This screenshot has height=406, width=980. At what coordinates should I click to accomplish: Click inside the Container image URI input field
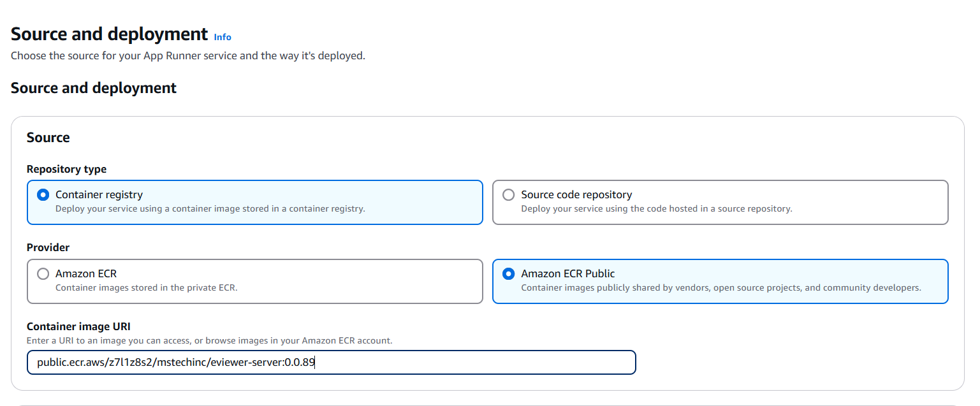[331, 362]
